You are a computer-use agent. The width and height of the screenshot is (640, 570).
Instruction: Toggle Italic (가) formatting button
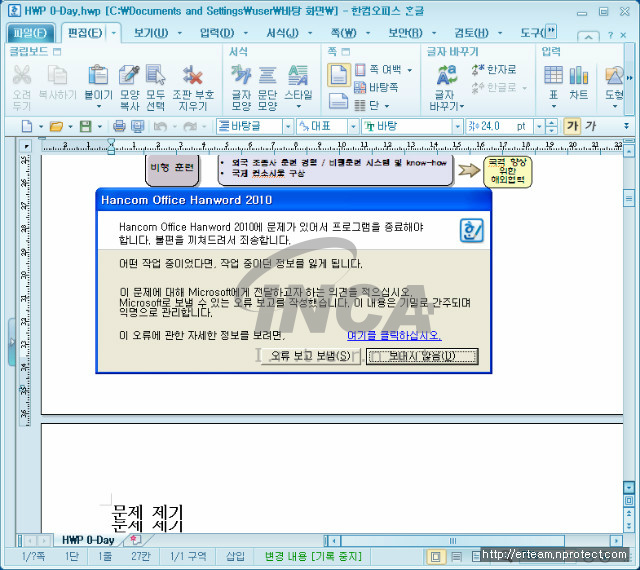click(591, 126)
